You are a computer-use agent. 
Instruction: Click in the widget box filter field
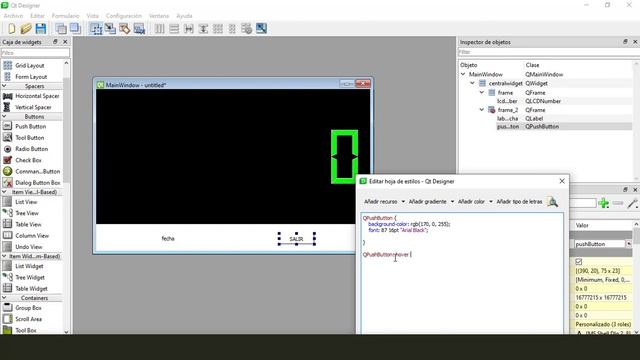(x=35, y=53)
